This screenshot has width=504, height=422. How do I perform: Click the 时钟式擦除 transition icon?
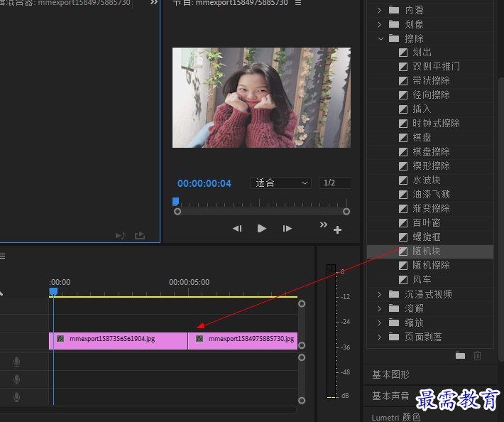403,123
